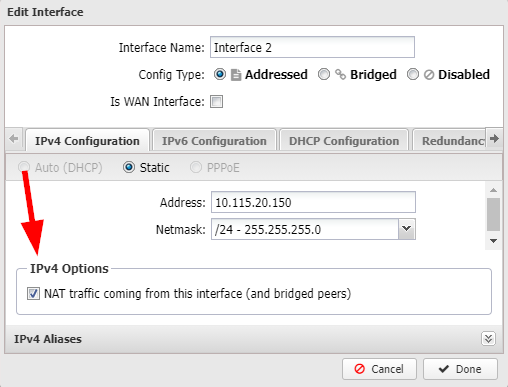Click the Disabled slash-circle icon

[x=429, y=75]
